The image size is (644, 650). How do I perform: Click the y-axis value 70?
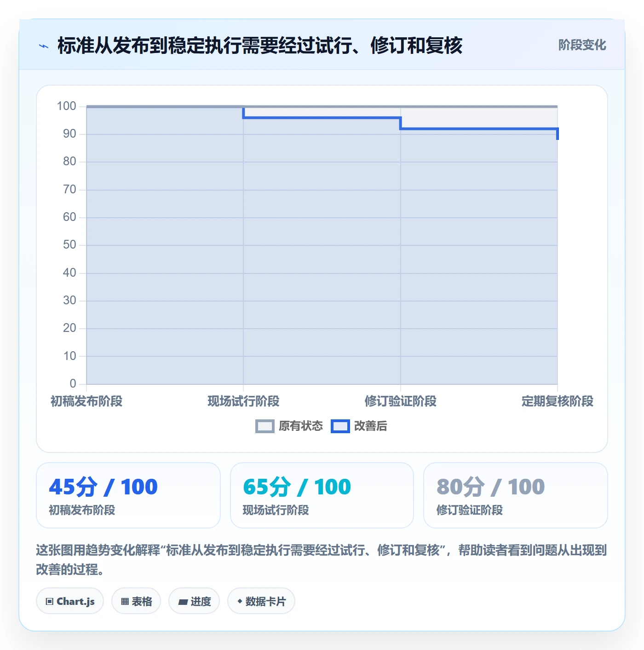click(x=69, y=190)
